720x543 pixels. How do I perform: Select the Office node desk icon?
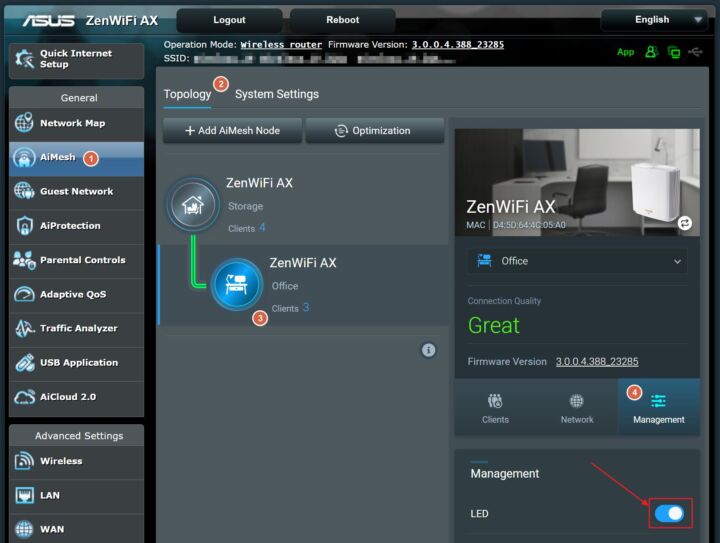[x=236, y=285]
